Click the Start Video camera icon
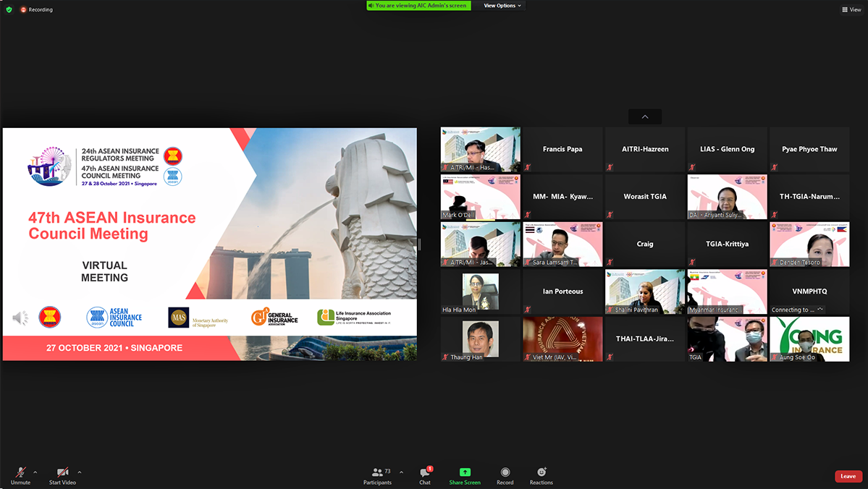The width and height of the screenshot is (868, 489). tap(62, 472)
